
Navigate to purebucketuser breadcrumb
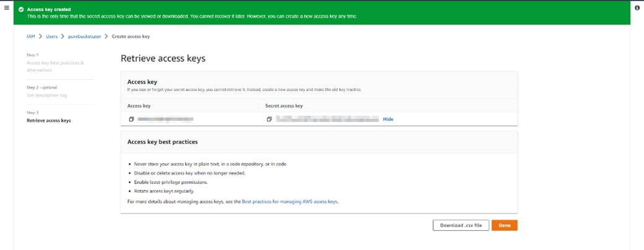coord(84,37)
